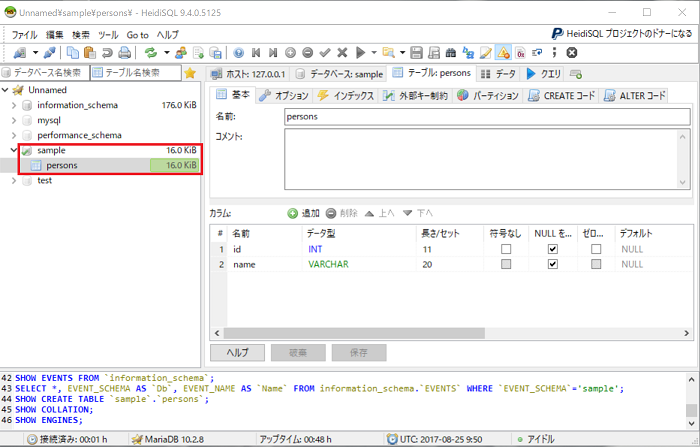Click the print icon
The image size is (700, 447).
tap(125, 53)
